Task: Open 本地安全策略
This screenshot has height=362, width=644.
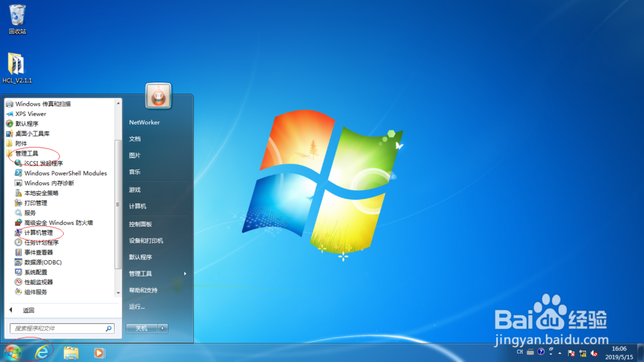Action: (37, 193)
